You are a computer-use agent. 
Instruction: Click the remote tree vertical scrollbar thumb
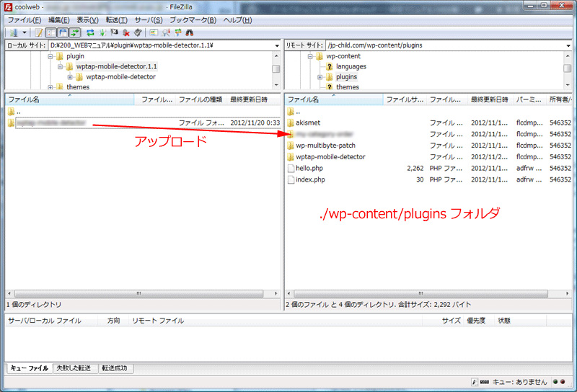click(x=568, y=68)
